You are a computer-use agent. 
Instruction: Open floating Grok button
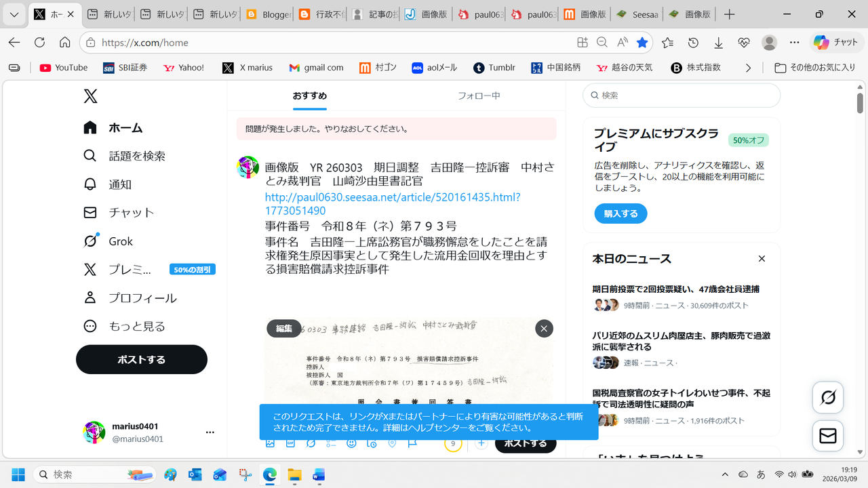[828, 397]
